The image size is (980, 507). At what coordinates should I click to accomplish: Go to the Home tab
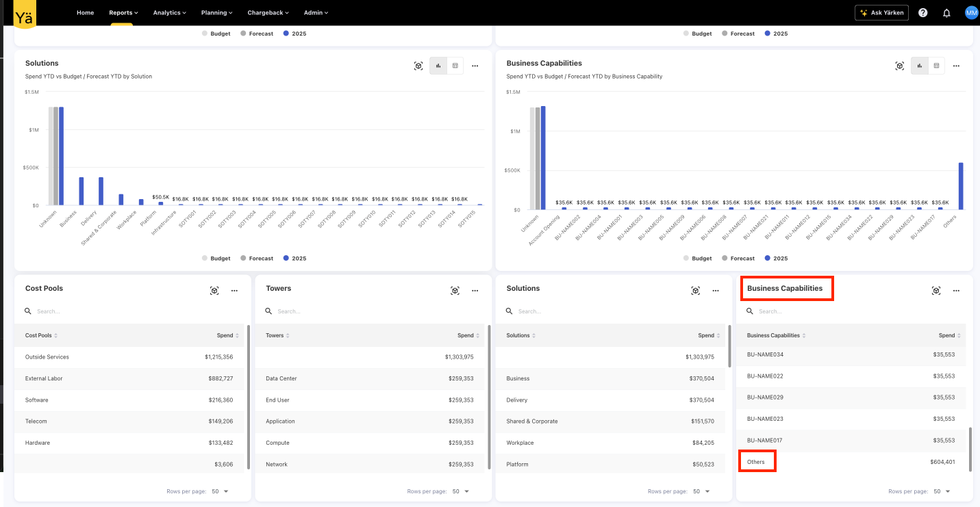point(86,13)
